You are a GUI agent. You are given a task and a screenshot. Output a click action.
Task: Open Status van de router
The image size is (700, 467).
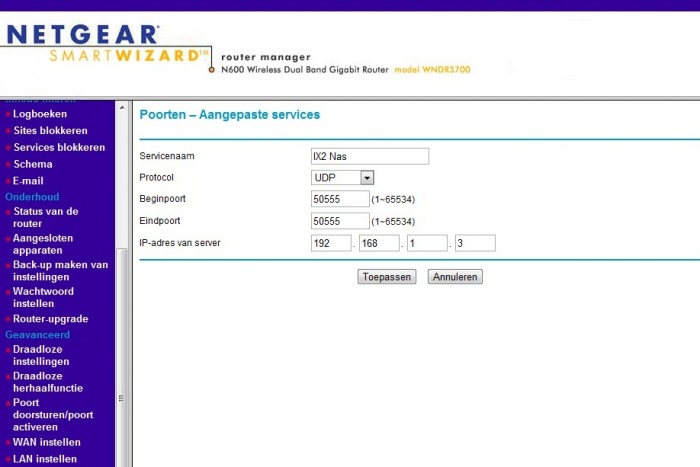tap(46, 217)
